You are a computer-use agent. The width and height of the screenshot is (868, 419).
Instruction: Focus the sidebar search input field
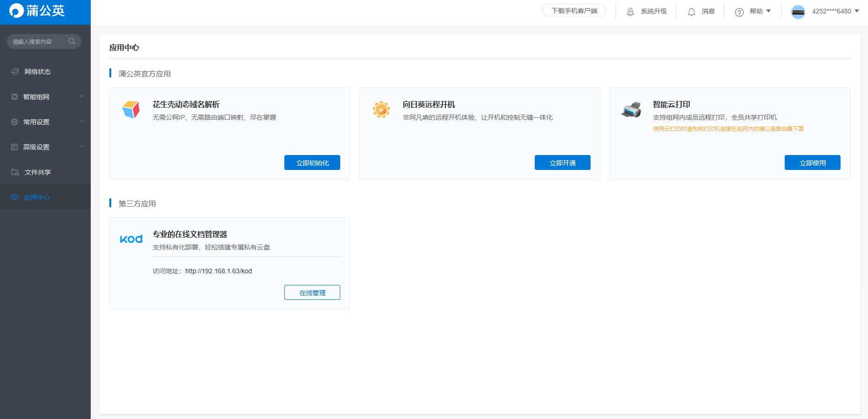click(x=37, y=41)
